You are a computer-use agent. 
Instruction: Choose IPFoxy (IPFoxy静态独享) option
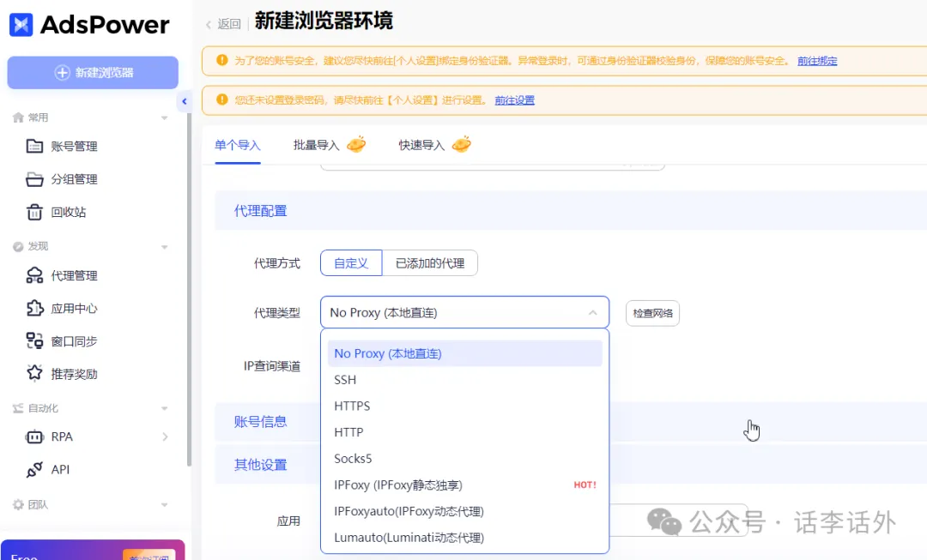point(464,485)
